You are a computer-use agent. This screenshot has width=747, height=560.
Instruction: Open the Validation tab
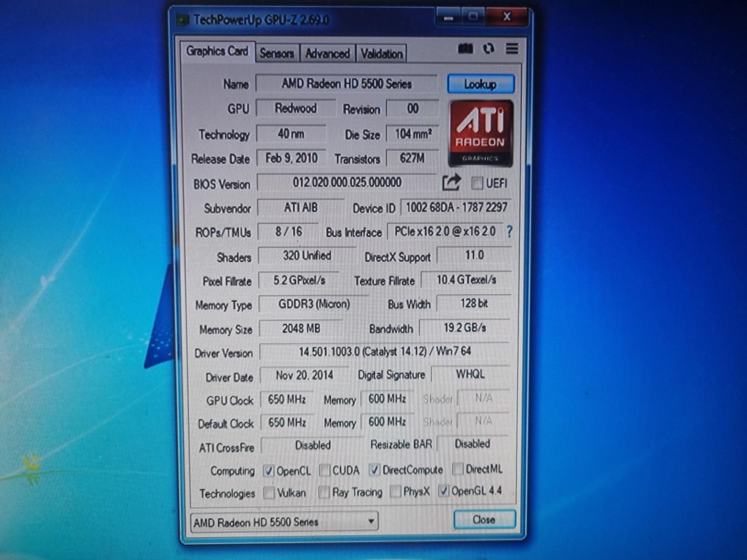point(381,54)
